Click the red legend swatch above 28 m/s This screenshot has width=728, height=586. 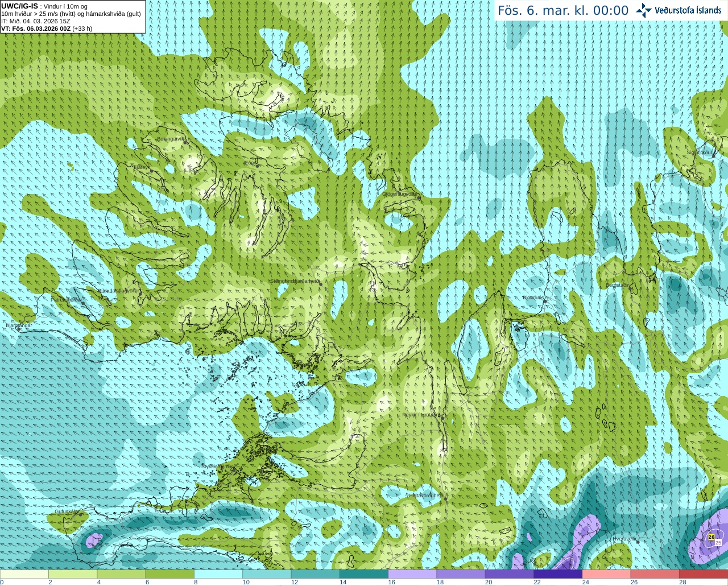point(704,574)
